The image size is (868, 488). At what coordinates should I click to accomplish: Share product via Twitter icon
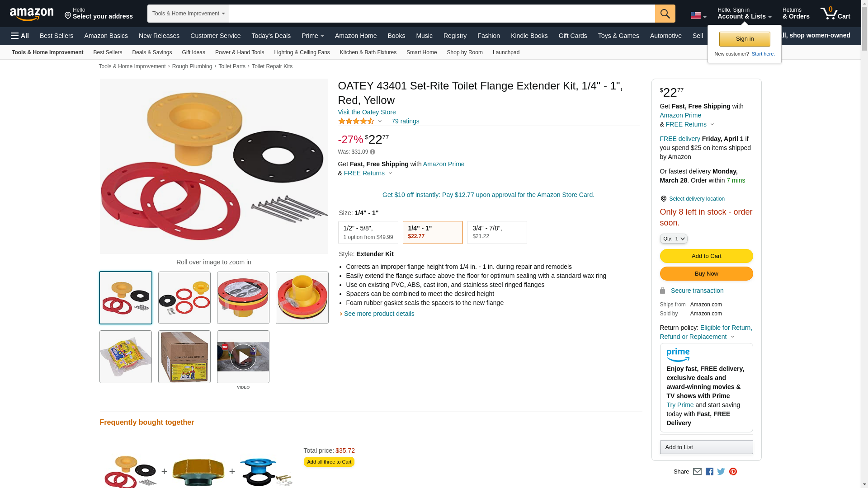[x=721, y=472]
